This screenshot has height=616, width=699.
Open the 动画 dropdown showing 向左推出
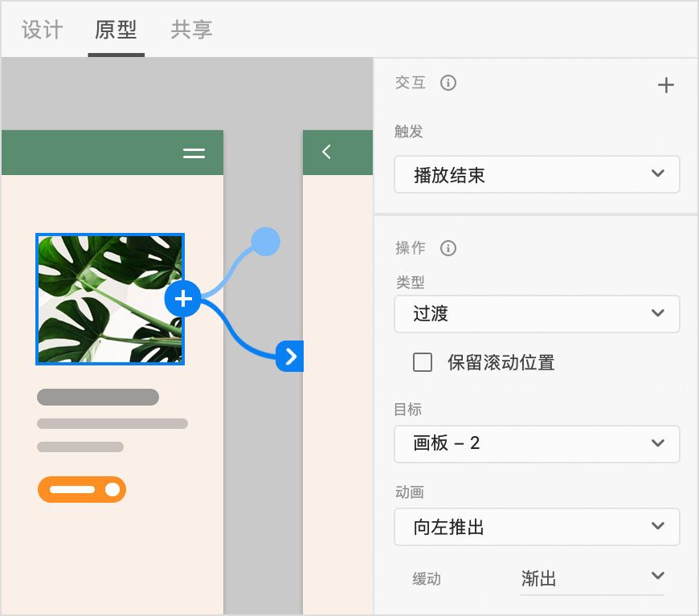(537, 527)
